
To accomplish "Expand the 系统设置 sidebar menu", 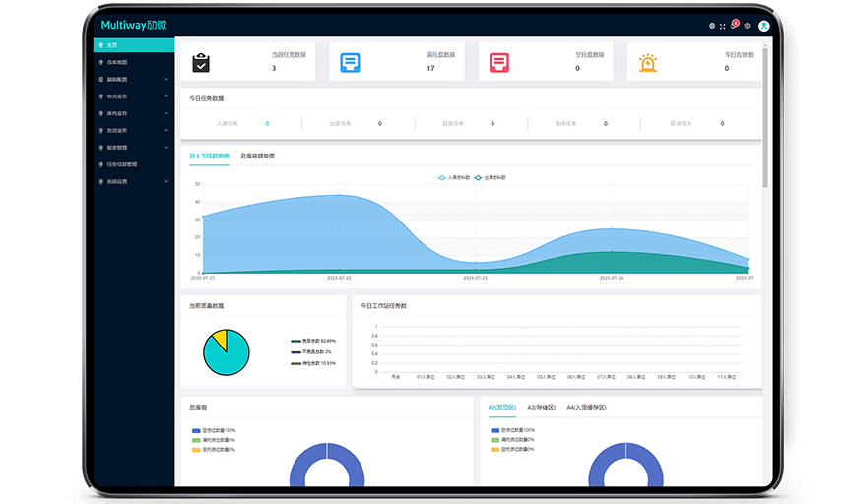I will point(123,181).
